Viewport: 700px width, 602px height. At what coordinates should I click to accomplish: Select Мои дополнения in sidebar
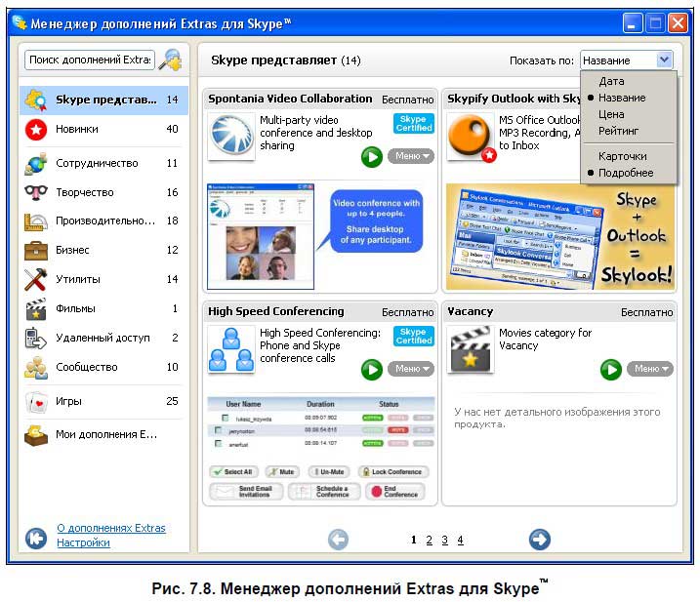104,435
